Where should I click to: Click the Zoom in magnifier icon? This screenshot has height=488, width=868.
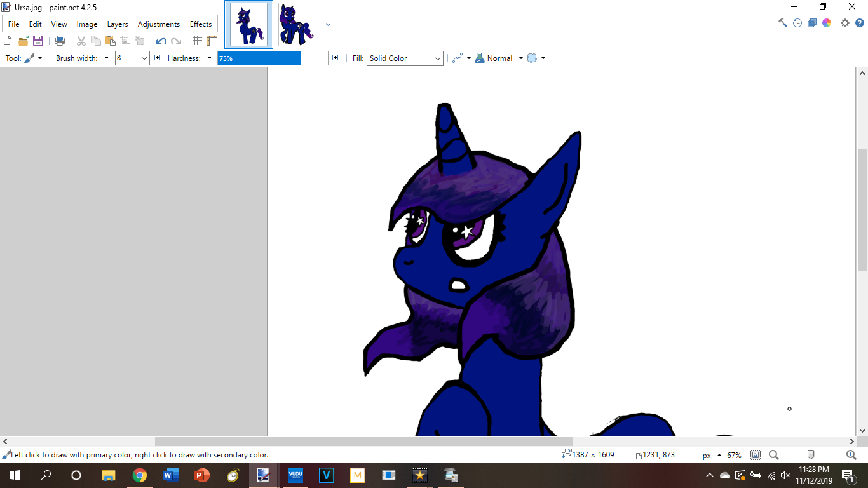(x=851, y=455)
